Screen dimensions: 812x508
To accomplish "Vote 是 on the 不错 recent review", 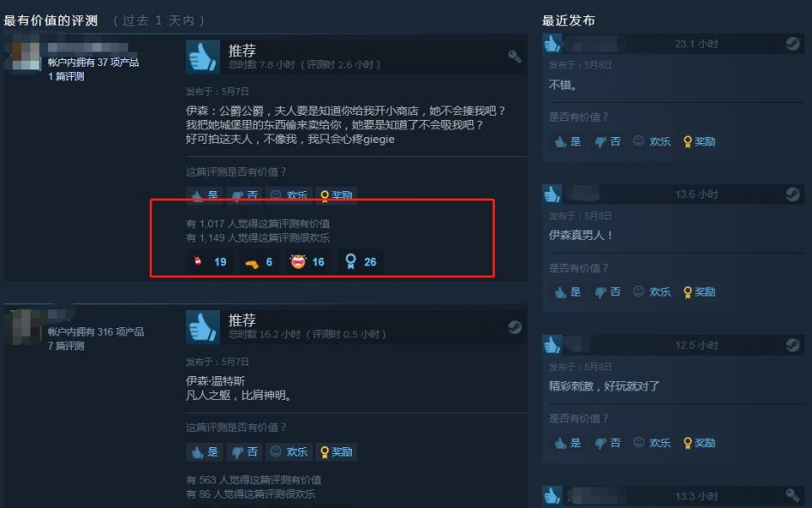I will 568,142.
